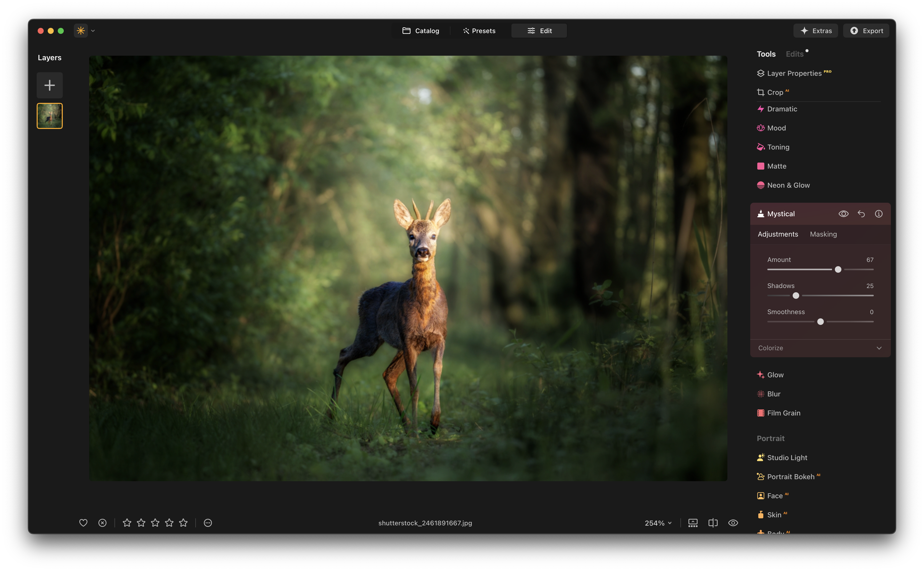Select the Dramatic tool
924x571 pixels.
click(782, 109)
